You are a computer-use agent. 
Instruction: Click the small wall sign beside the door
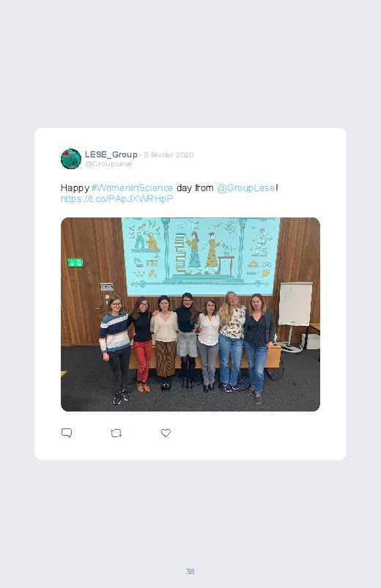tap(107, 287)
